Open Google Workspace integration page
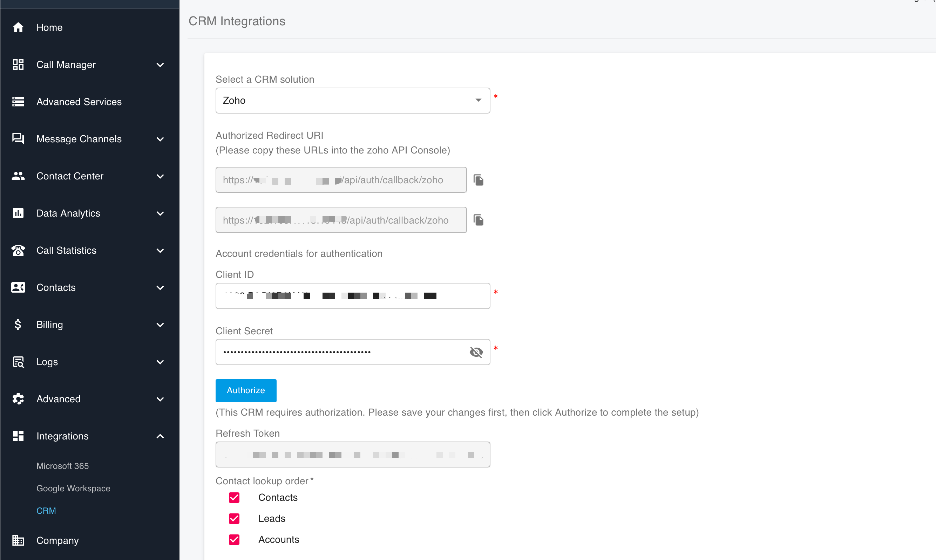 73,488
